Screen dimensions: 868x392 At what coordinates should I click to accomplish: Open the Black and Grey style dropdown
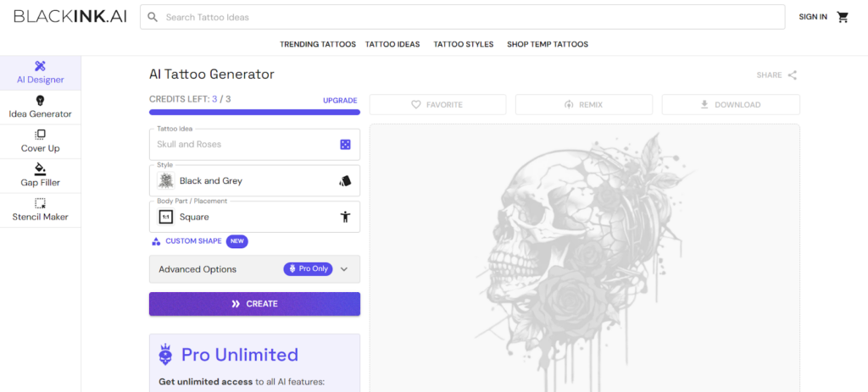(246, 181)
